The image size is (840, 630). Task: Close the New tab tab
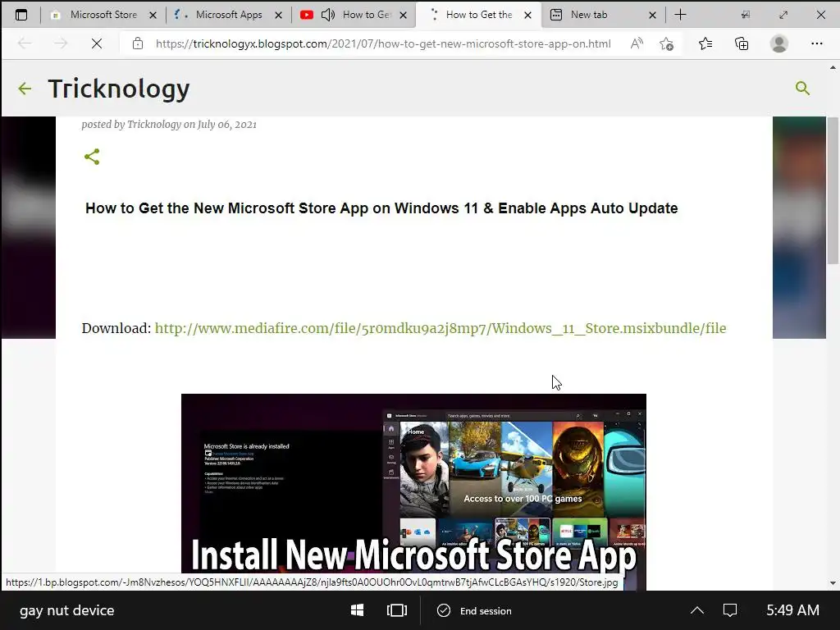coord(652,15)
